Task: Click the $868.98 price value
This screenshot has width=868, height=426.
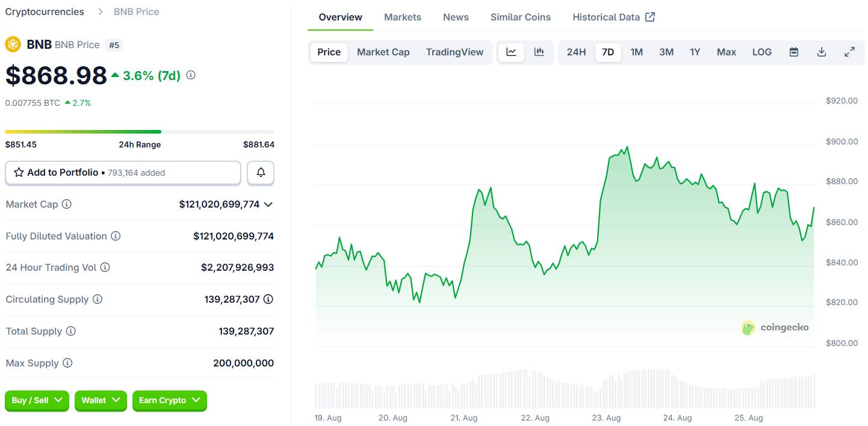Action: 56,75
